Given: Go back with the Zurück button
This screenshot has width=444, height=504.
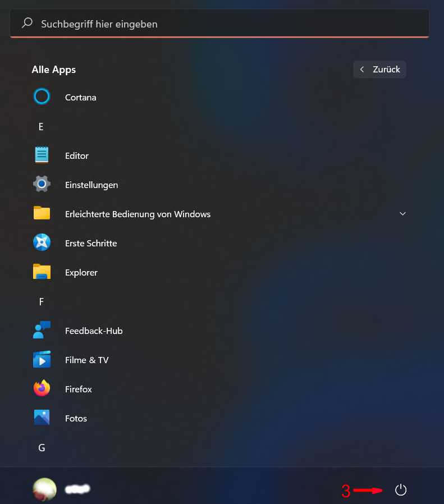Looking at the screenshot, I should 379,70.
